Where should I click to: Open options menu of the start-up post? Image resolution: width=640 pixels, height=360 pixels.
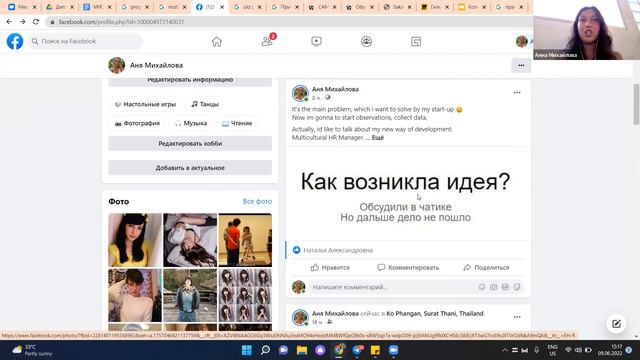click(517, 93)
